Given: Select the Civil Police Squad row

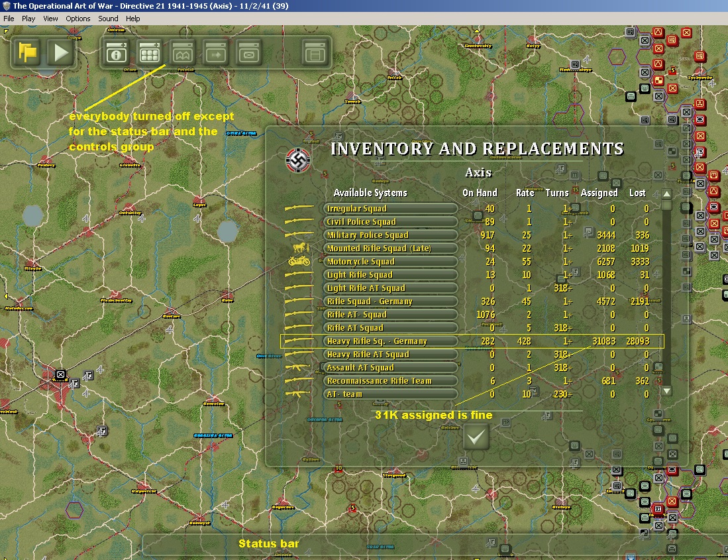Looking at the screenshot, I should (x=390, y=222).
